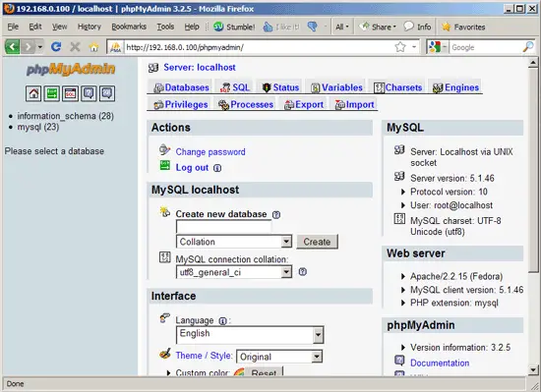Click the info icon next to Language

(222, 321)
